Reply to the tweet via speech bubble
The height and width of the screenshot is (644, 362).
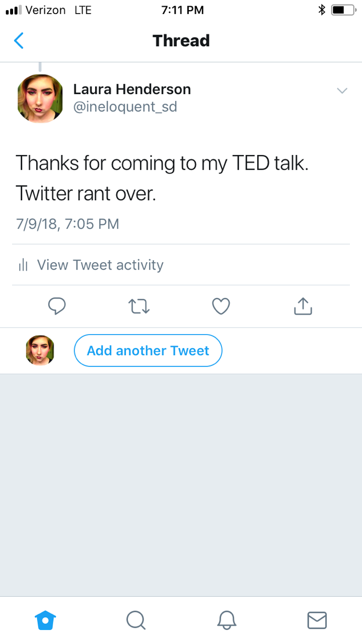click(57, 306)
